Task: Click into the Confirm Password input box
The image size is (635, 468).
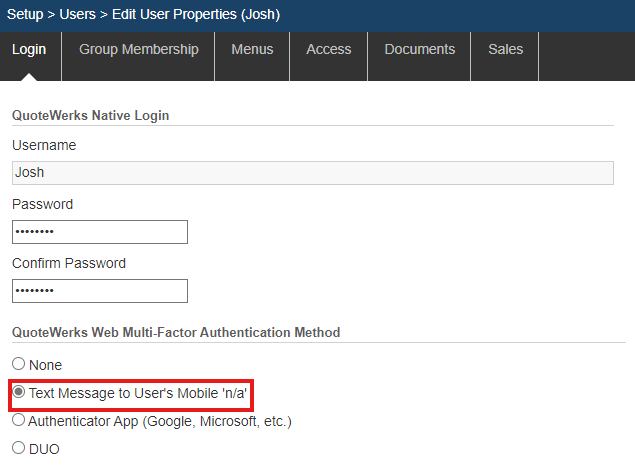Action: coord(100,291)
